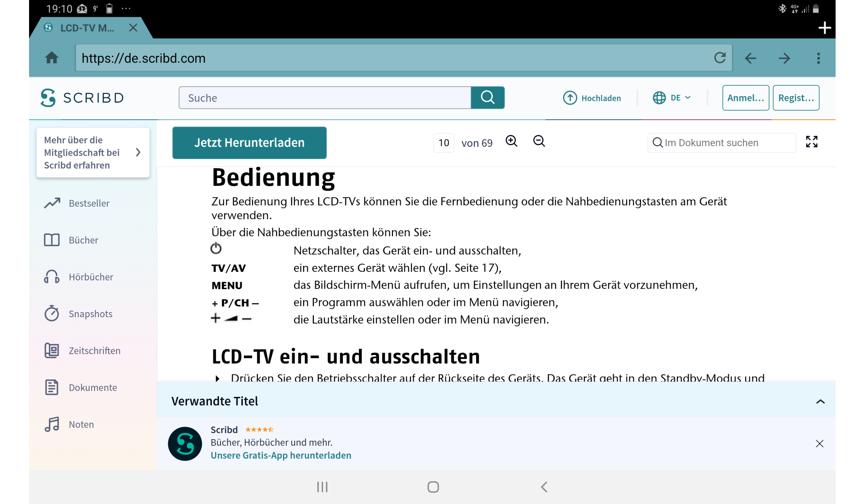This screenshot has width=865, height=504.
Task: Zoom into the document page
Action: point(511,142)
